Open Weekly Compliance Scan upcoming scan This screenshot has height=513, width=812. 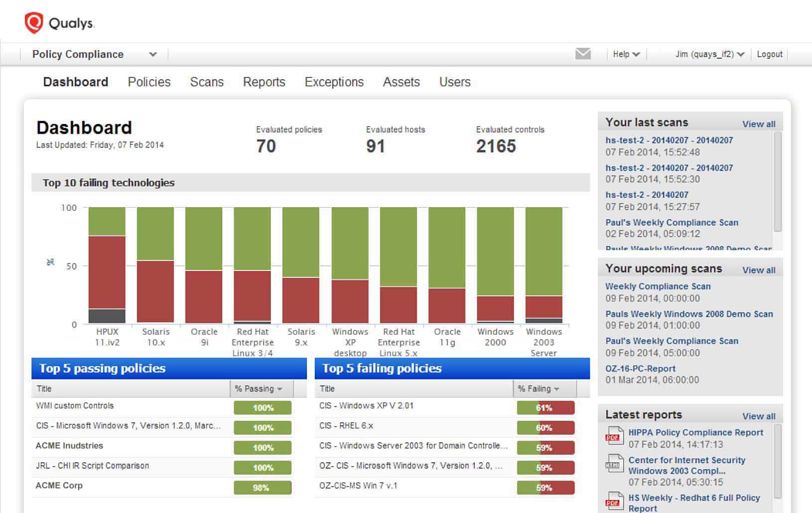[658, 286]
